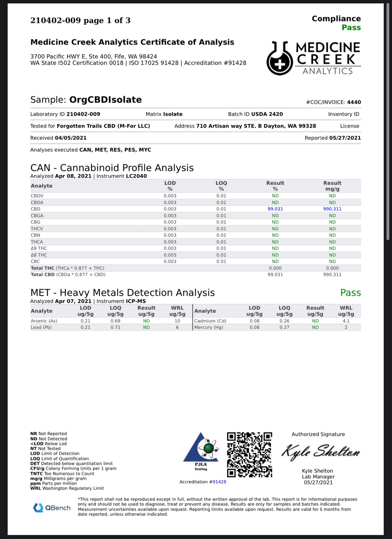This screenshot has width=392, height=539.
Task: Click the CAN Cannabinoid Profile Analysis heading
Action: 112,168
